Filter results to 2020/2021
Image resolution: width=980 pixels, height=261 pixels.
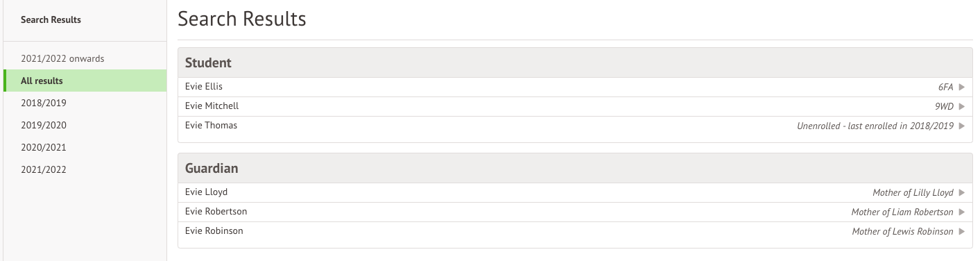click(x=85, y=147)
